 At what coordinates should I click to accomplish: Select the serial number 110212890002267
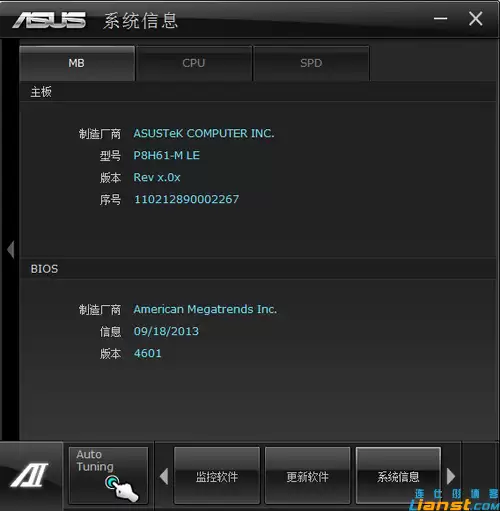point(186,199)
